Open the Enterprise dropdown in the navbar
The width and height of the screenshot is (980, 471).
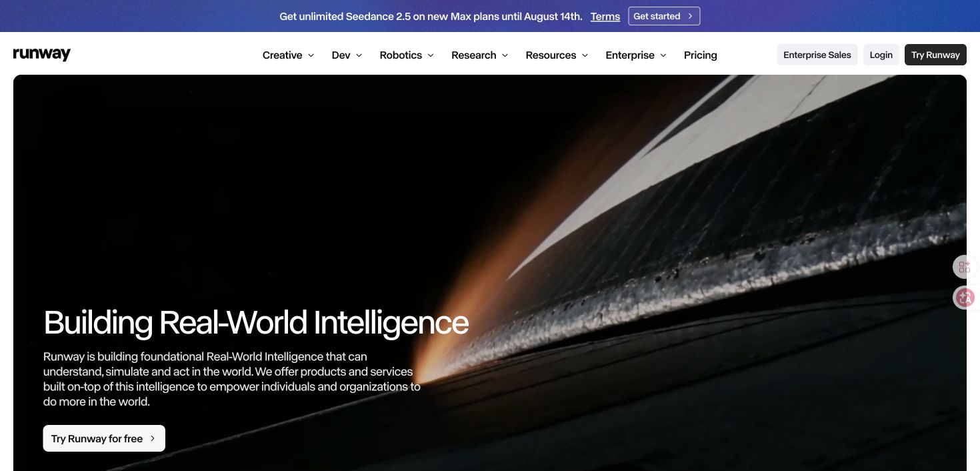point(636,55)
